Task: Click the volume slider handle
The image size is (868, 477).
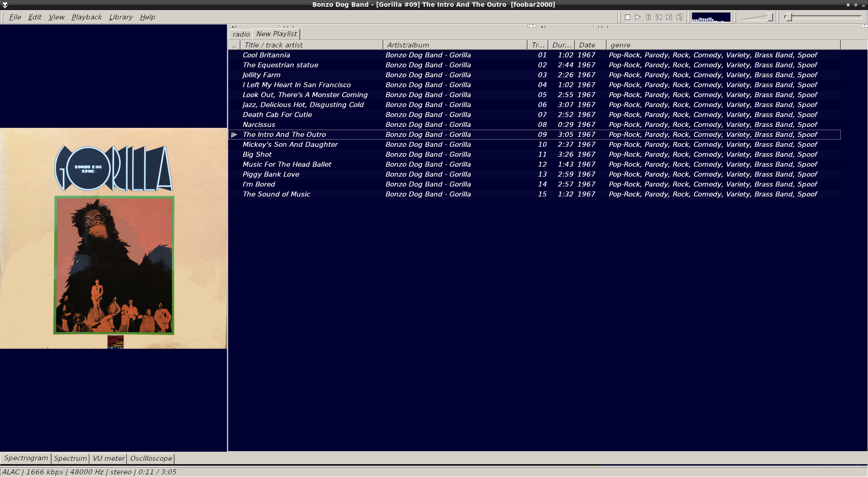Action: point(770,17)
